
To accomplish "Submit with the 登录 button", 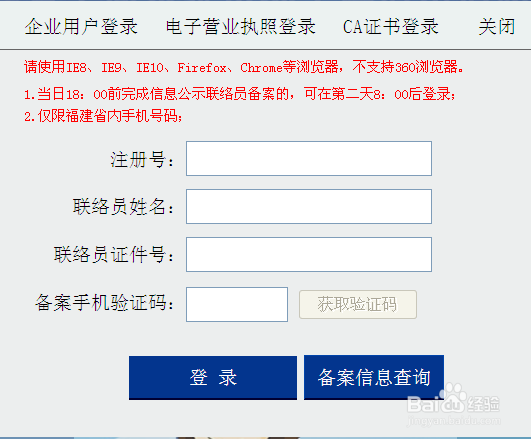I will click(x=213, y=377).
